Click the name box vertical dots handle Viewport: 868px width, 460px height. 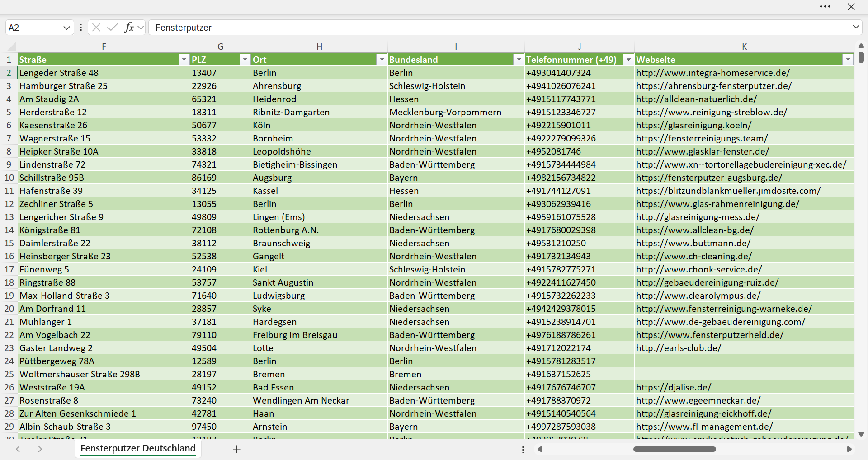pos(81,28)
